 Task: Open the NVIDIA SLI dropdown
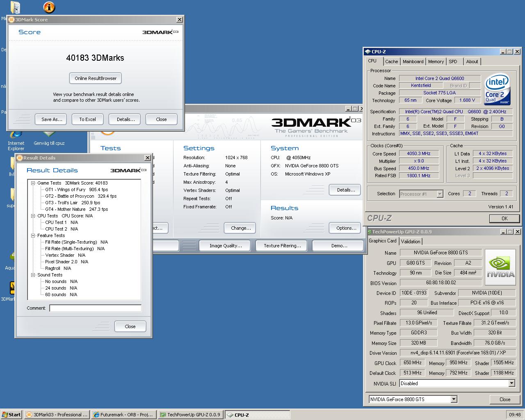point(511,383)
